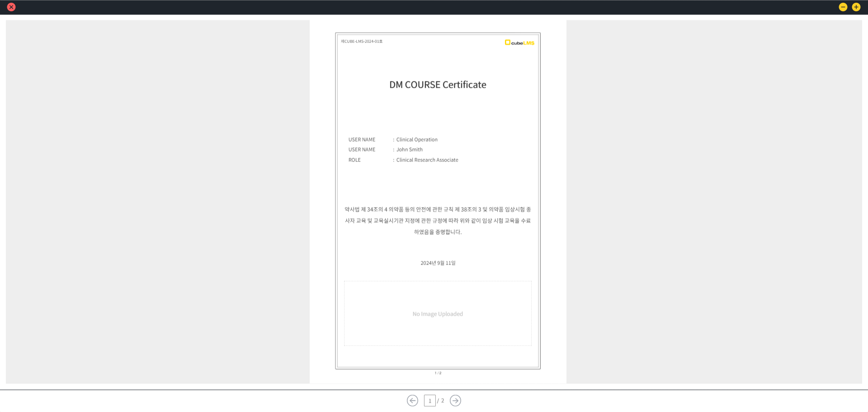Click the certificate date 2024년 9월 11일
The image size is (868, 412).
438,263
